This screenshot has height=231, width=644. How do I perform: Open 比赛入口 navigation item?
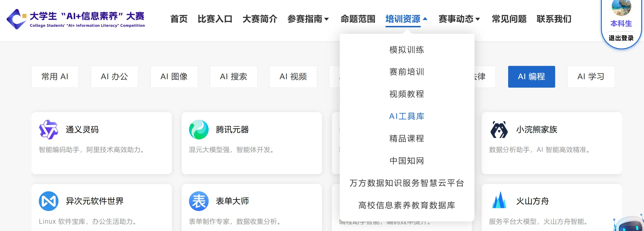coord(215,19)
